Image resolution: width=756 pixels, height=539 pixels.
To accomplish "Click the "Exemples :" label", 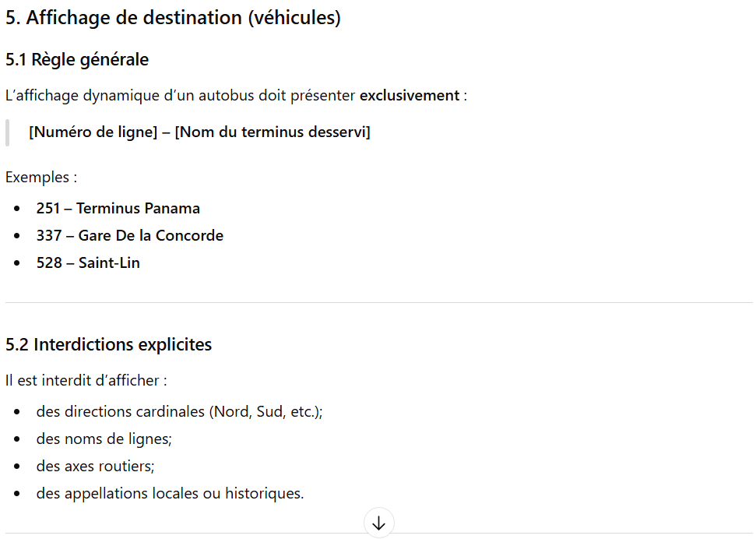I will click(x=41, y=177).
